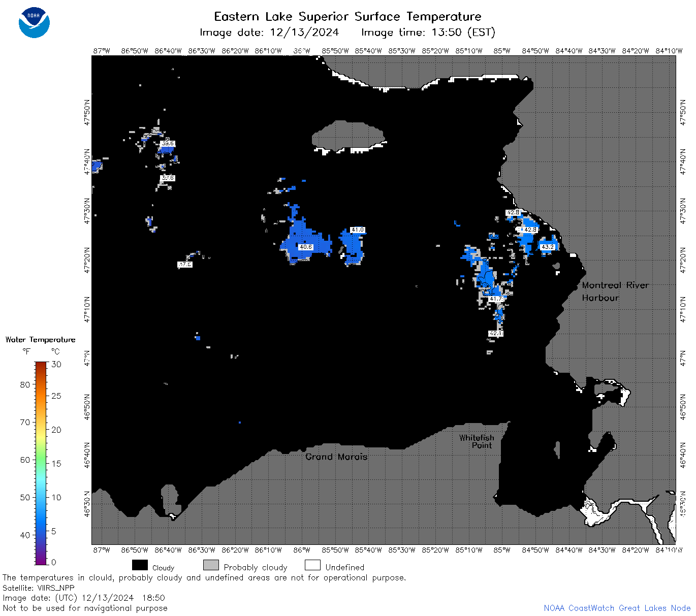This screenshot has height=616, width=696.
Task: Click the 70 Fahrenheit tick on the scale
Action: point(25,422)
